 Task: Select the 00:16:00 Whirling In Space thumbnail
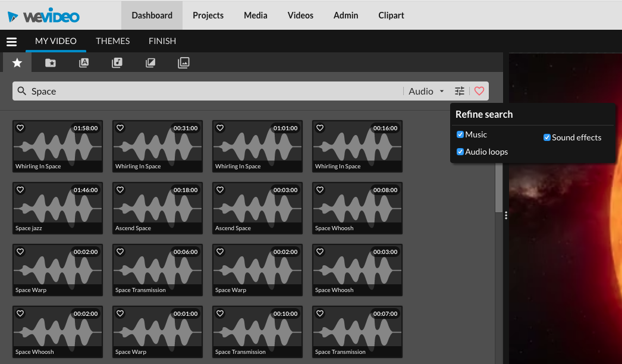[357, 146]
